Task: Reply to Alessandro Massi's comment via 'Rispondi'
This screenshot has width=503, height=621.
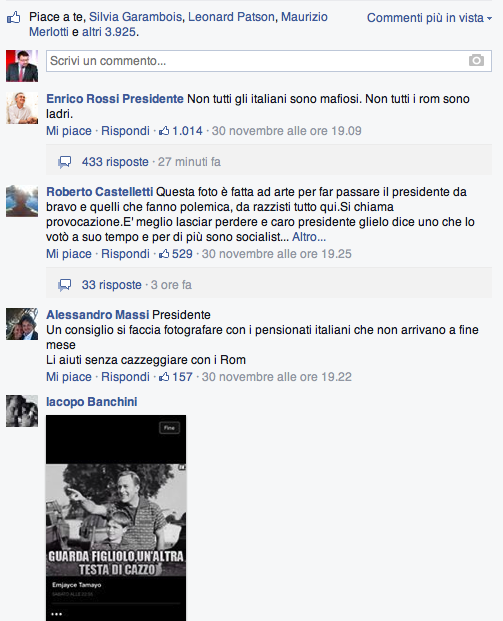Action: tap(125, 377)
